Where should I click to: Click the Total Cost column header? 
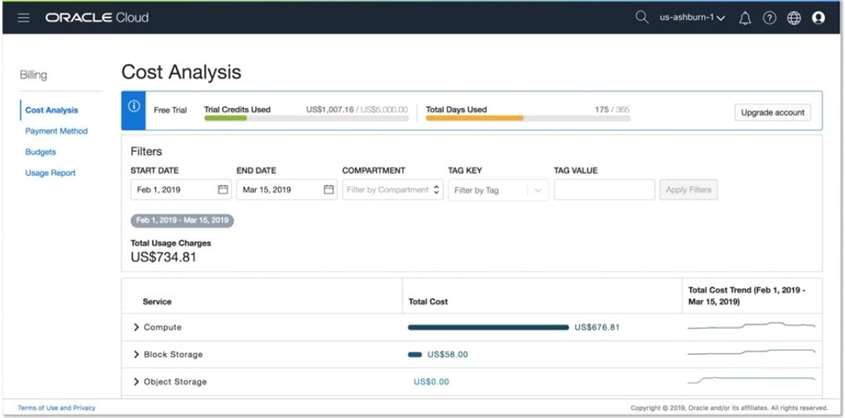[x=428, y=302]
